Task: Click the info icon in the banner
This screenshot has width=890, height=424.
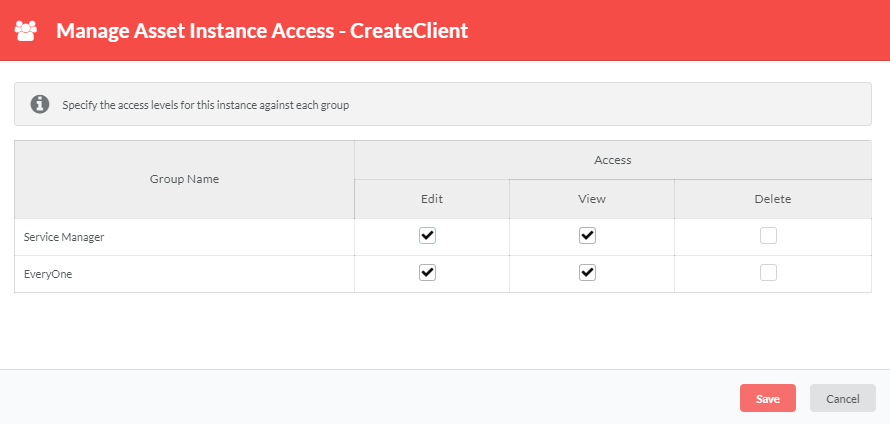Action: pos(40,104)
